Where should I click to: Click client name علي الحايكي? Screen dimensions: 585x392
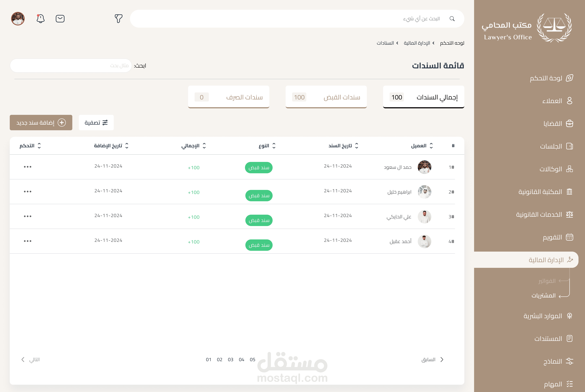[399, 217]
